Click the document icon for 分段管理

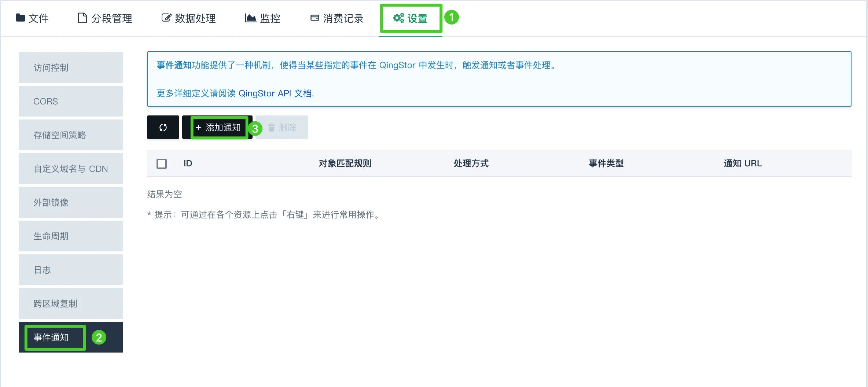pos(82,18)
